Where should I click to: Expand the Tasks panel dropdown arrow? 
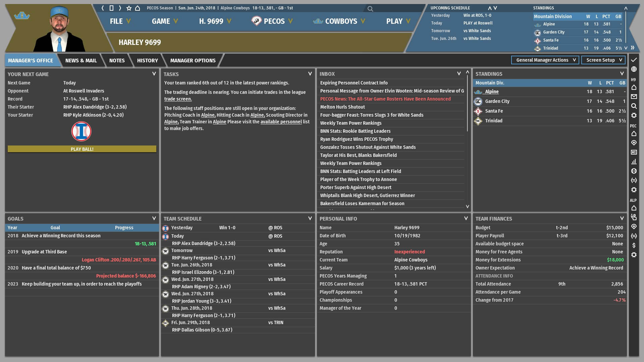pyautogui.click(x=310, y=74)
